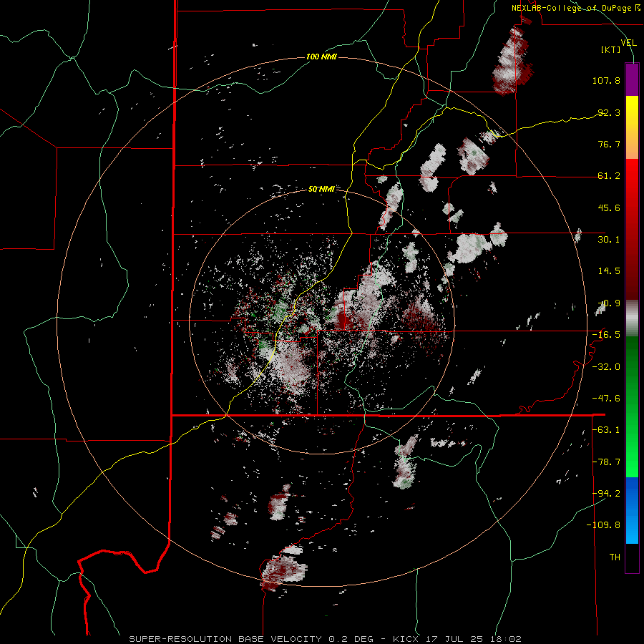The image size is (644, 644).
Task: Select the 107.8 scale value
Action: coord(606,80)
